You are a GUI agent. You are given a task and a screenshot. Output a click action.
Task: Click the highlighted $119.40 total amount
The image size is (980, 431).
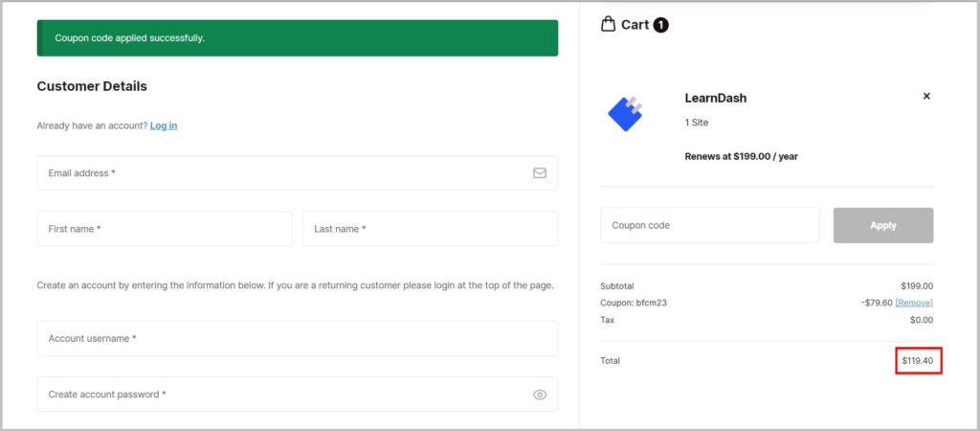click(918, 360)
